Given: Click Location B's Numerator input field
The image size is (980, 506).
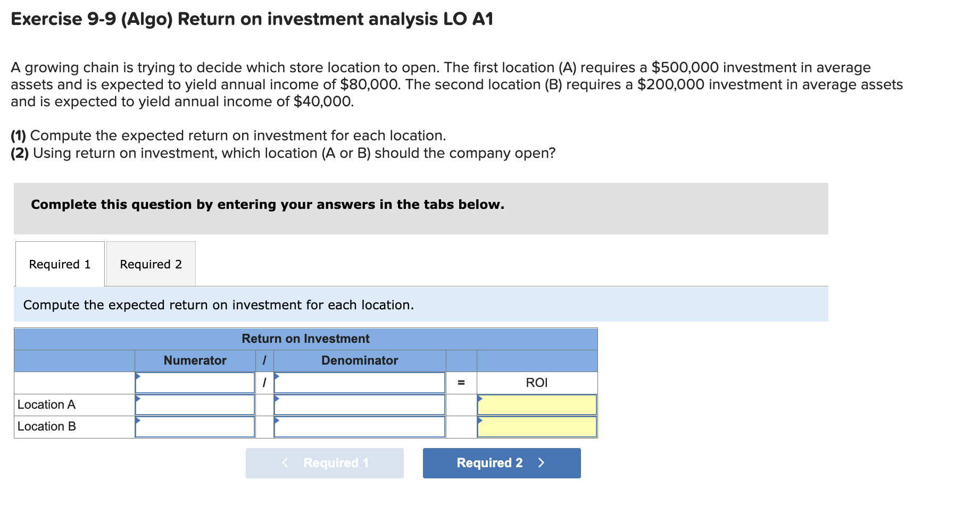Looking at the screenshot, I should (195, 426).
